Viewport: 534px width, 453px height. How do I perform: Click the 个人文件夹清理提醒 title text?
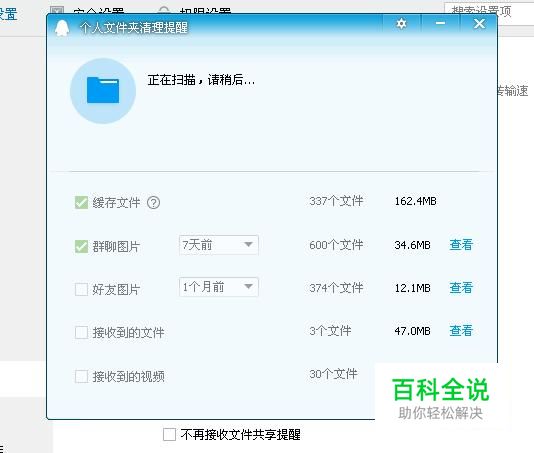[x=134, y=28]
